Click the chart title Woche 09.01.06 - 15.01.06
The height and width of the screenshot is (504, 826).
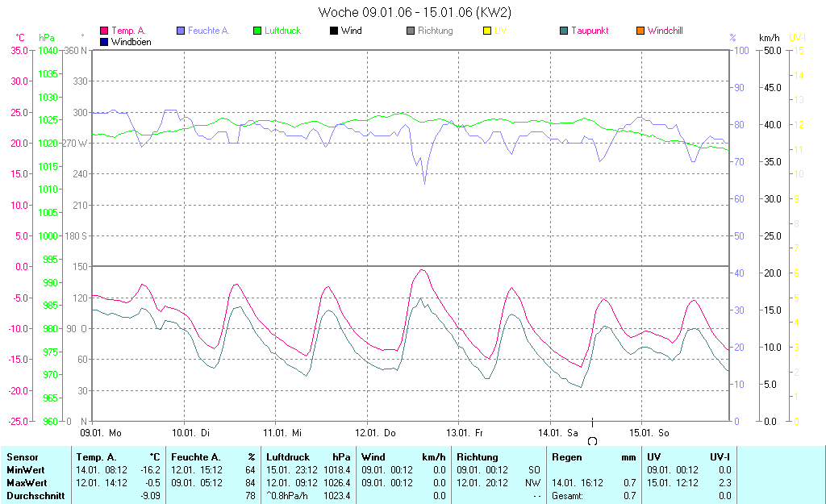pos(415,12)
